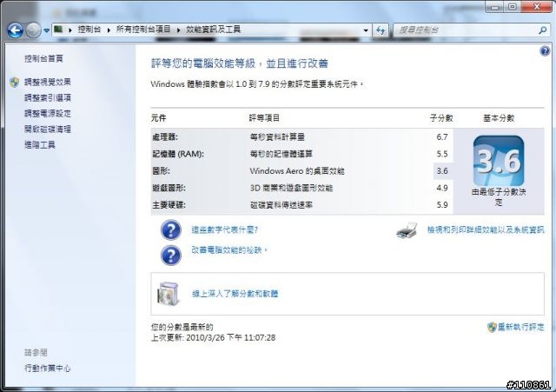Open 調整電源設定 link

(x=48, y=114)
